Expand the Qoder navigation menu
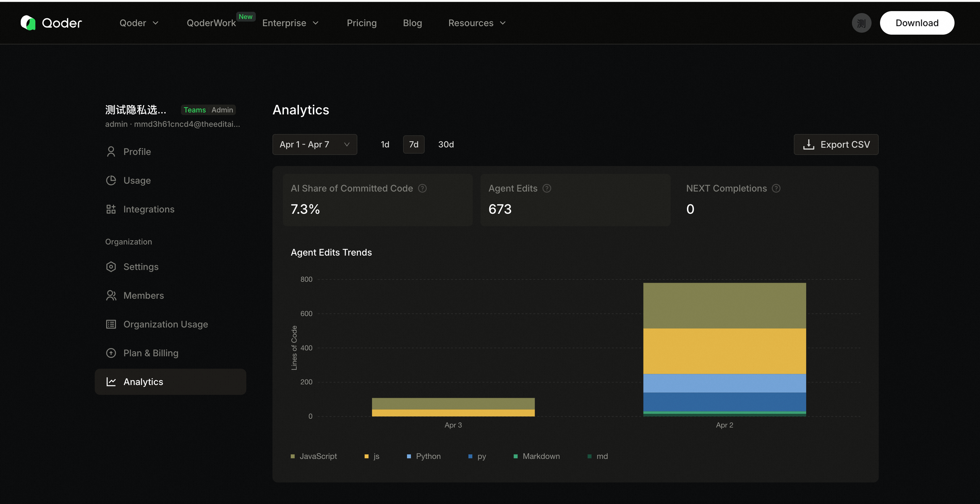This screenshot has width=980, height=504. (139, 23)
